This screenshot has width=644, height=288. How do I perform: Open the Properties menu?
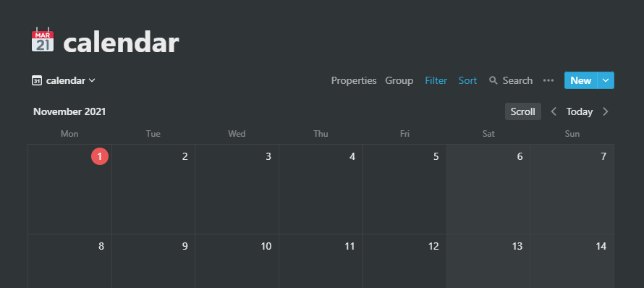coord(354,80)
